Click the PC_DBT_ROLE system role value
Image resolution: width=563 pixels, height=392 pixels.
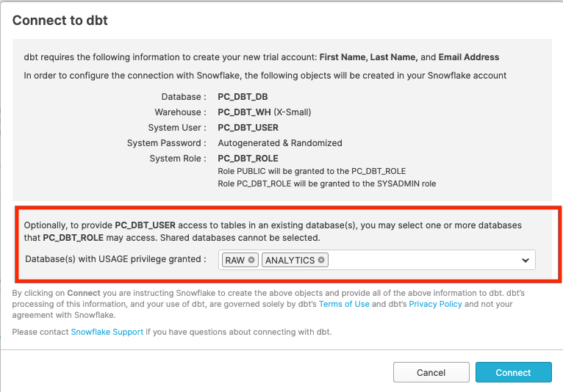(x=248, y=159)
